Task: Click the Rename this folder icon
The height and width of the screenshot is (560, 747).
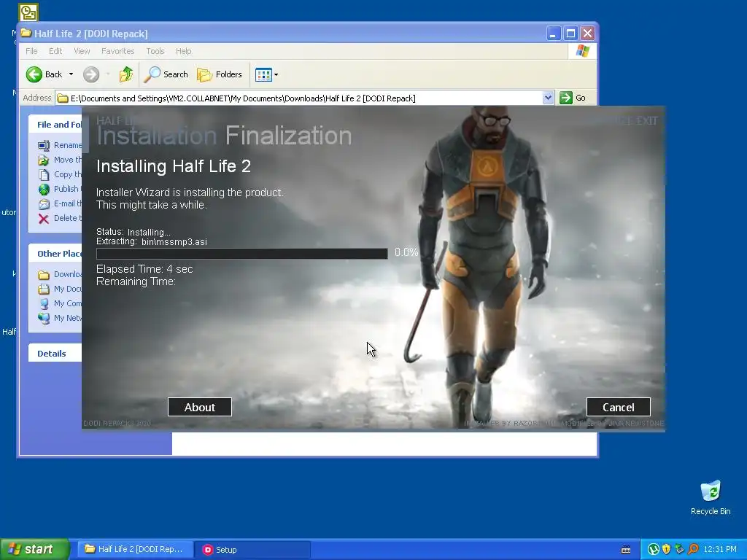Action: [44, 145]
